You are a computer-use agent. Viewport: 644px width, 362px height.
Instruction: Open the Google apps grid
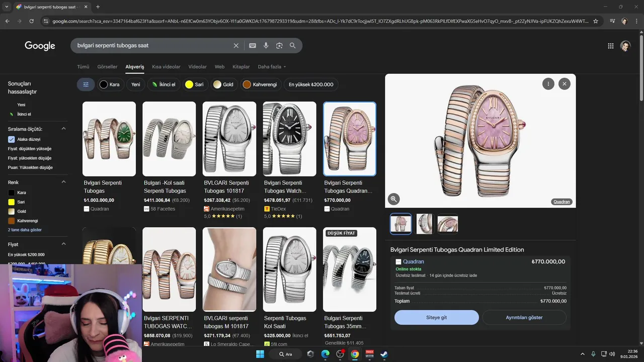click(611, 46)
